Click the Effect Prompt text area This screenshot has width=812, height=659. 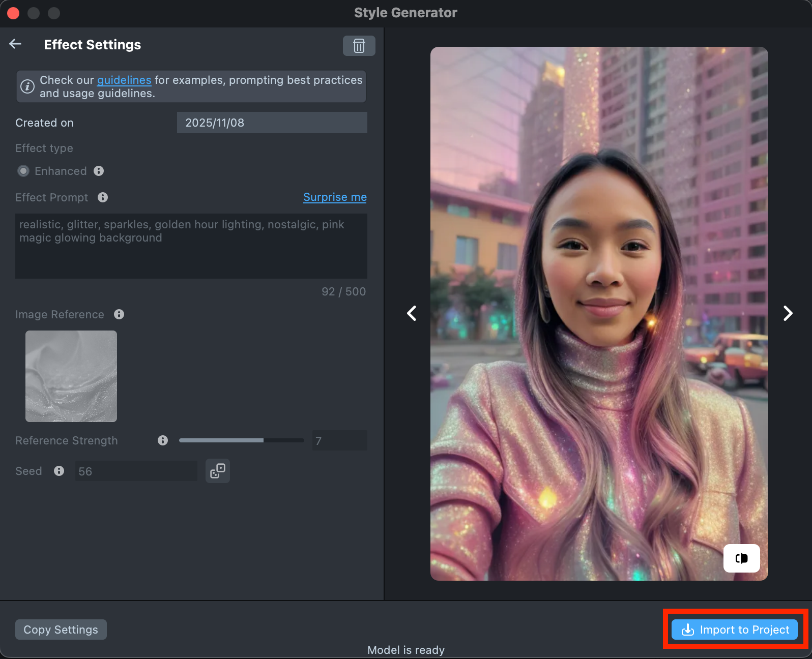(191, 246)
